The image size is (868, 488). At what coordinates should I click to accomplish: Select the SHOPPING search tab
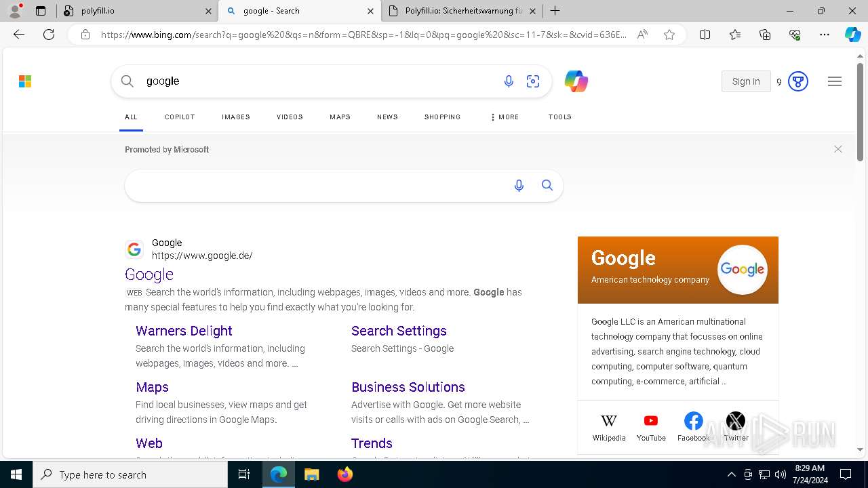point(442,117)
